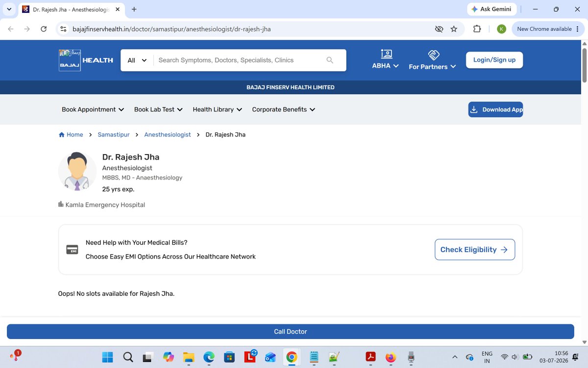Bookmark this page with the star icon
Viewport: 588px width, 368px height.
click(x=454, y=29)
